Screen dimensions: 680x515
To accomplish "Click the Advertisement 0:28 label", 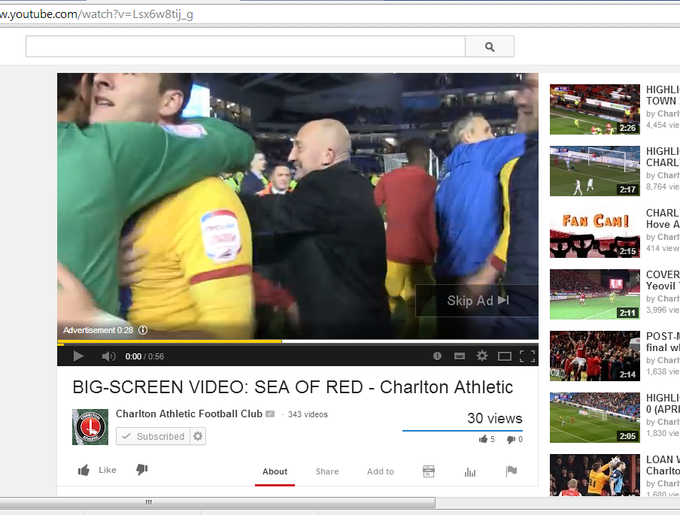I will 98,330.
